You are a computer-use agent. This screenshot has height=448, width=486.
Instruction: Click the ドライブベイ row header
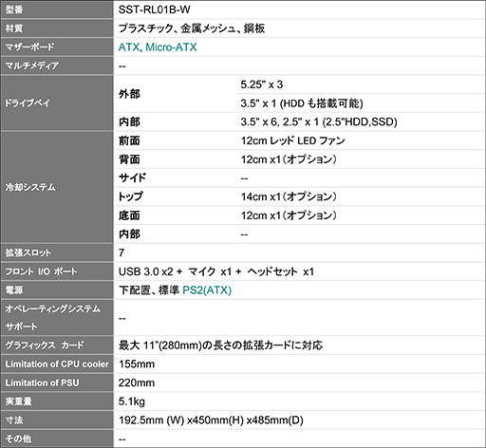(57, 103)
